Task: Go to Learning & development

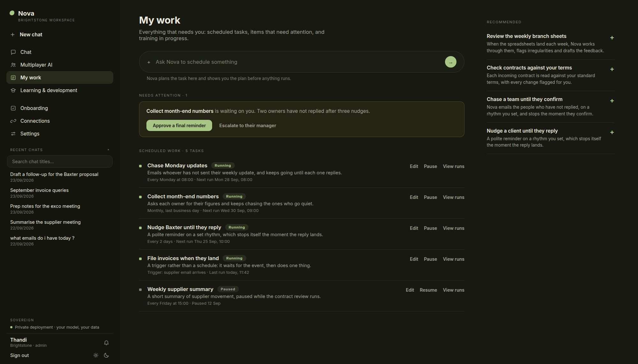Action: pyautogui.click(x=60, y=90)
